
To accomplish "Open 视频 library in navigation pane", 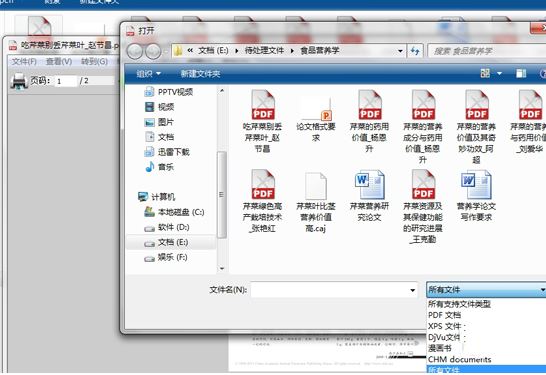I will 159,107.
